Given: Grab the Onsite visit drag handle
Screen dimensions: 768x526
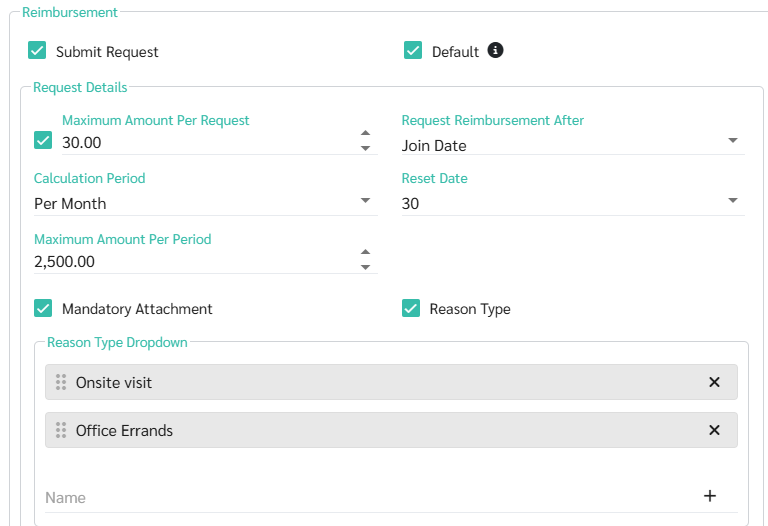Looking at the screenshot, I should [x=61, y=382].
